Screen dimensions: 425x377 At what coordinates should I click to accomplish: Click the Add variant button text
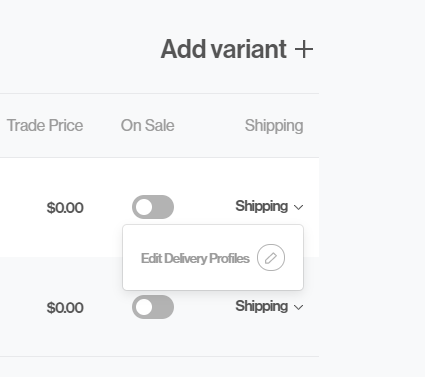[x=224, y=49]
